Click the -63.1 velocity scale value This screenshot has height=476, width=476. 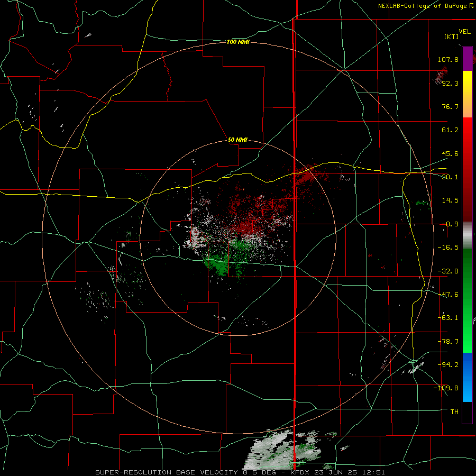(448, 318)
